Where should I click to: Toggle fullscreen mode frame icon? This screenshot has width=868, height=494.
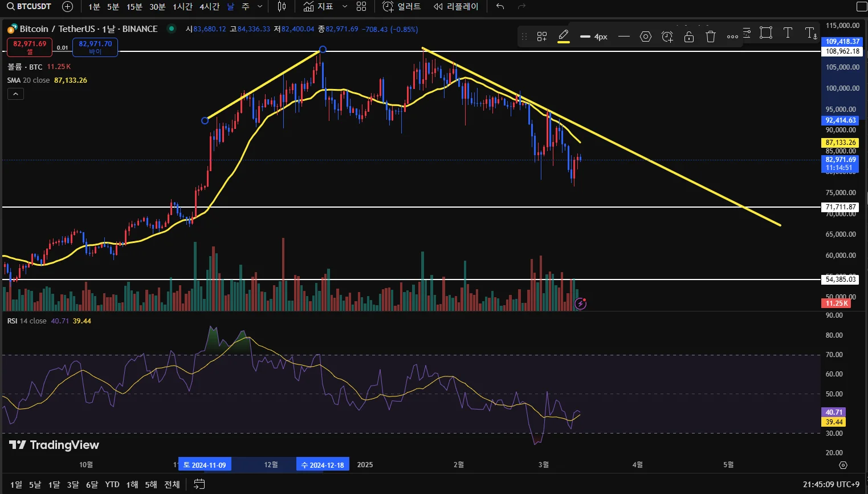pos(766,33)
